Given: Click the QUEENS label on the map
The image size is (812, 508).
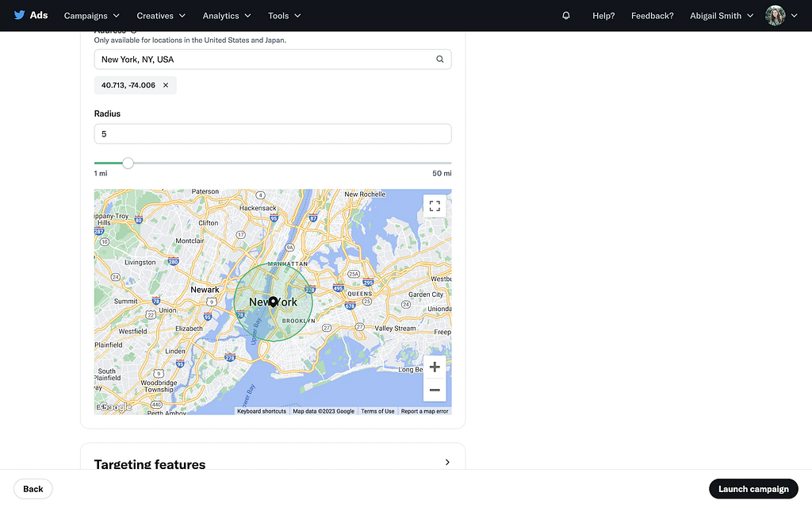Looking at the screenshot, I should (x=359, y=294).
